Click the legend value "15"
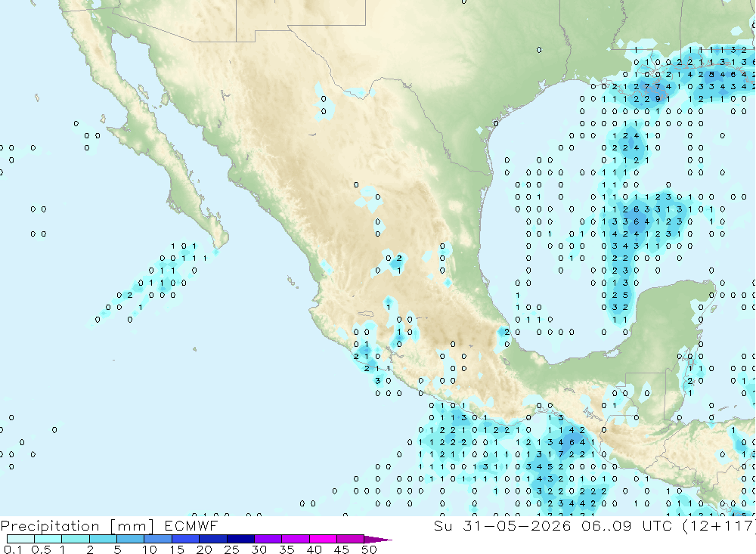The width and height of the screenshot is (756, 554). tap(177, 549)
